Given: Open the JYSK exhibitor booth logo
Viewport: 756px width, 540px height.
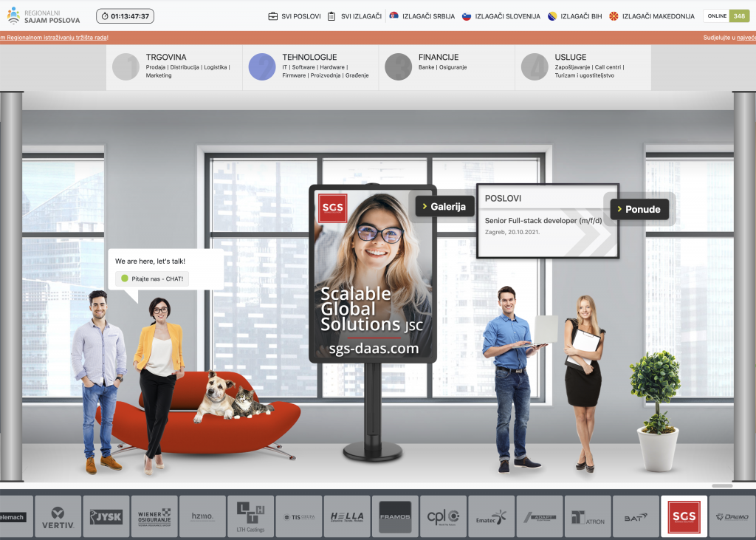Looking at the screenshot, I should (106, 516).
